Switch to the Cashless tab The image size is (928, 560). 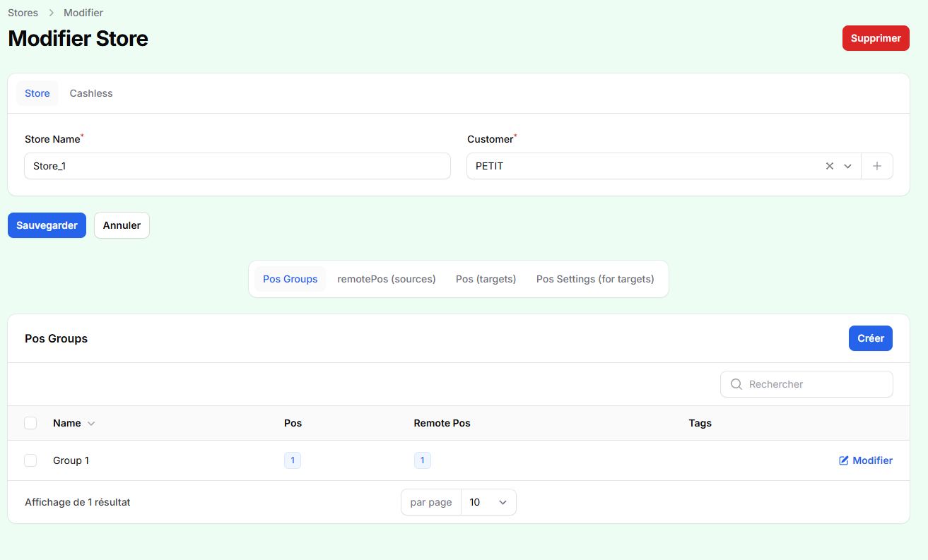pyautogui.click(x=91, y=93)
